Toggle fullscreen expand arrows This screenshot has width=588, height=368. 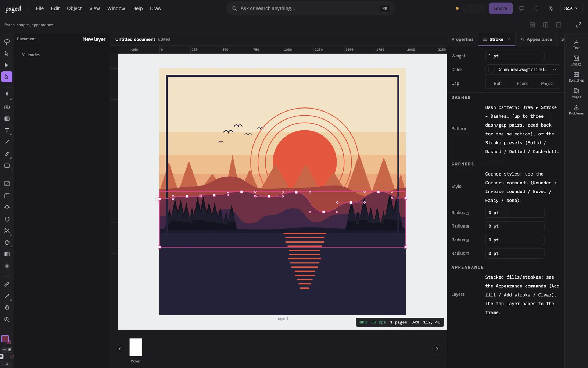pos(578,25)
